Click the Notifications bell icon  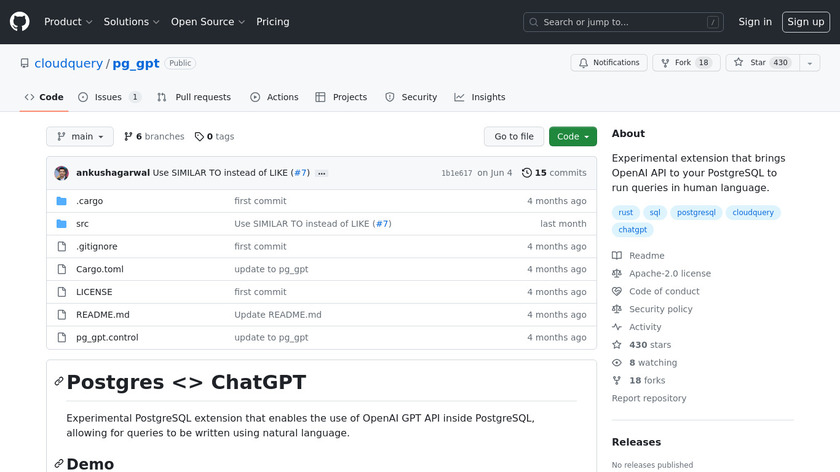coord(583,63)
